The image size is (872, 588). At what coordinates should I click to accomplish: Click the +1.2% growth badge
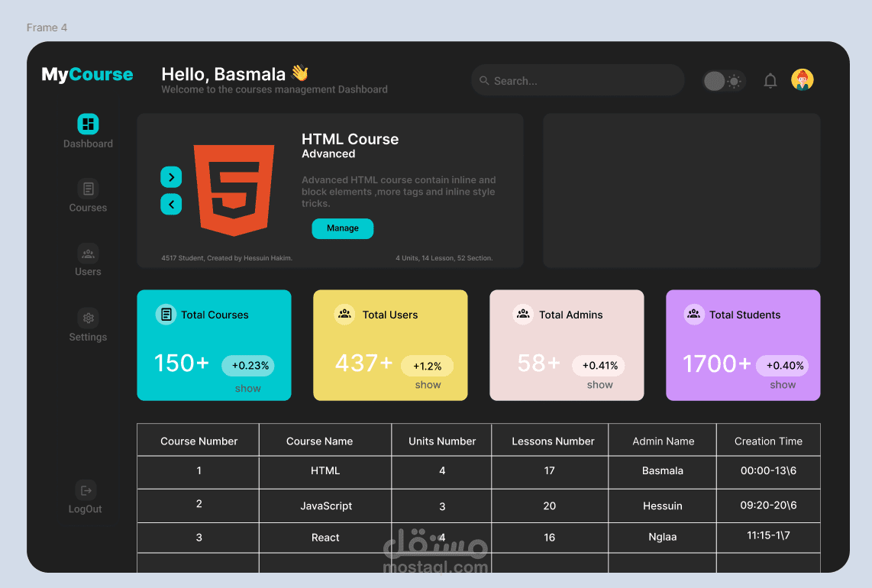pyautogui.click(x=427, y=366)
